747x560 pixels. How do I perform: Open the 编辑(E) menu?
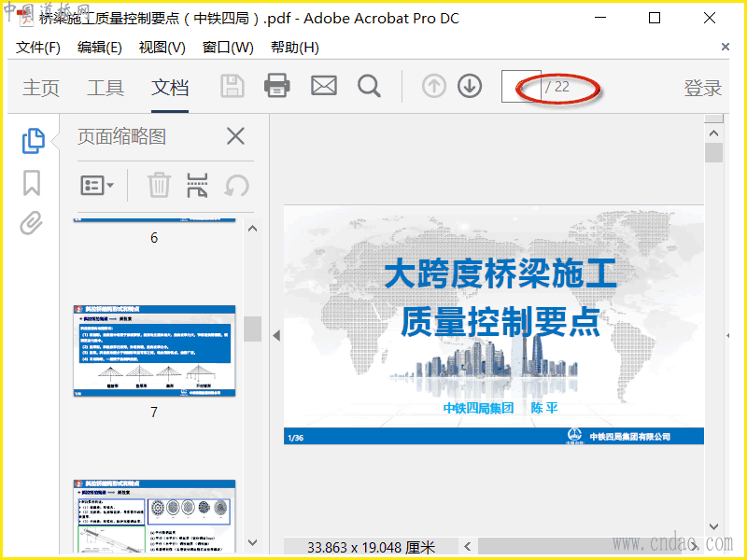100,48
